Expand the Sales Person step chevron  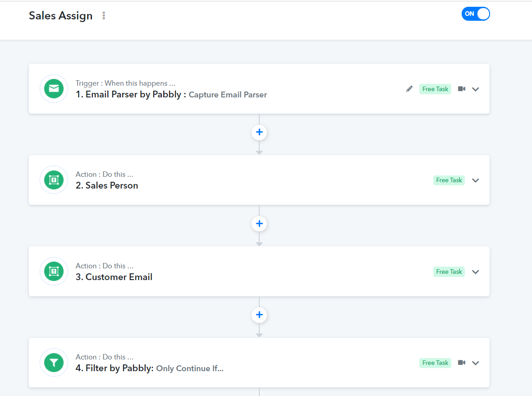476,180
